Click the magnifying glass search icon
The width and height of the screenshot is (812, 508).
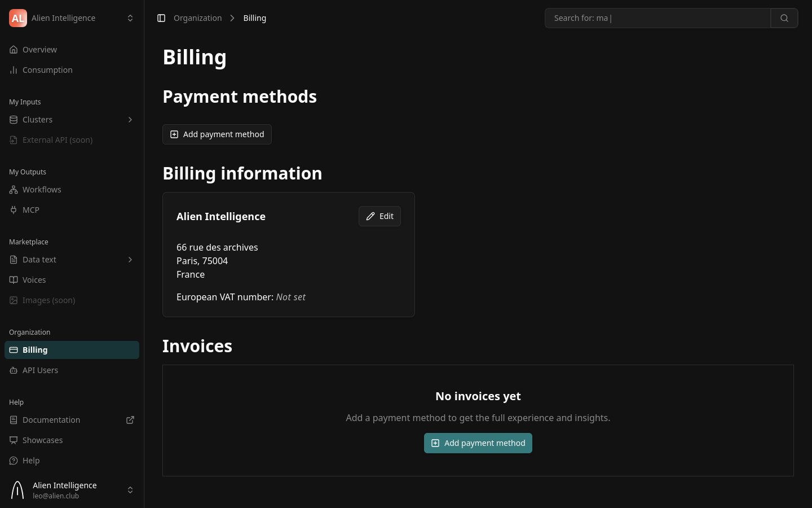(784, 17)
